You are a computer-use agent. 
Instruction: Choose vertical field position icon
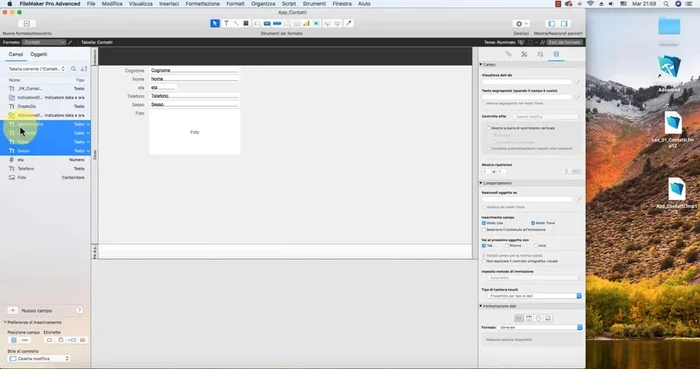pos(14,340)
